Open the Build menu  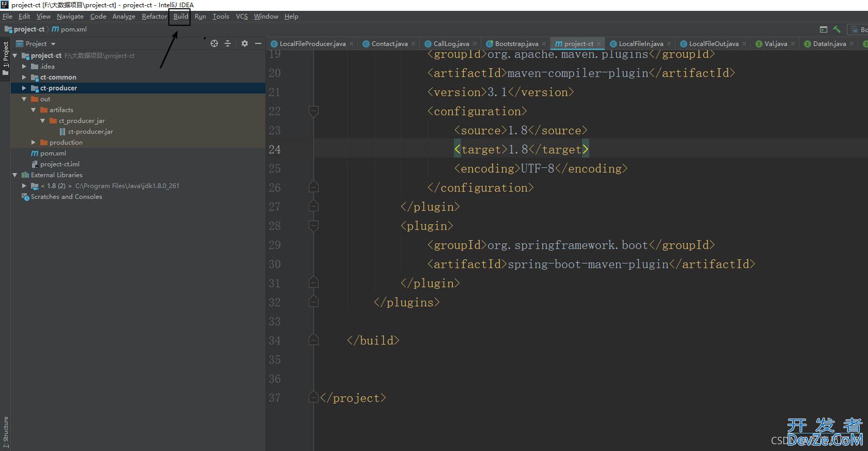[x=181, y=17]
